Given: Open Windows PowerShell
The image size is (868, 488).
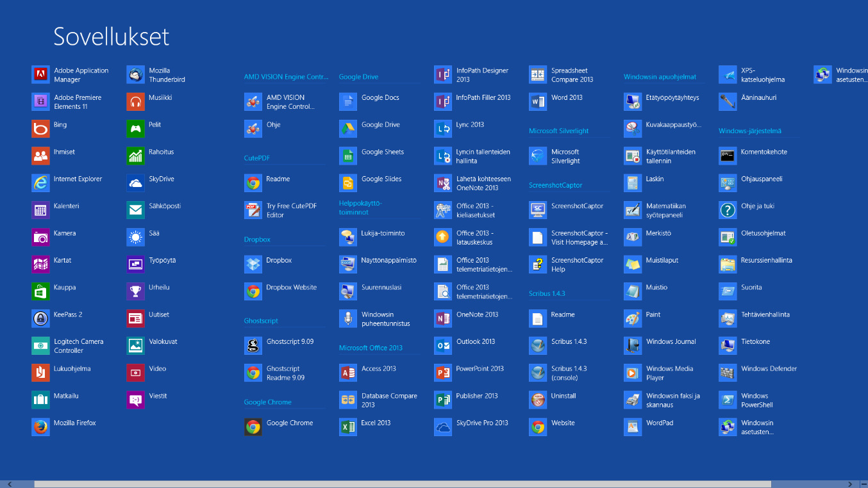Looking at the screenshot, I should (747, 400).
